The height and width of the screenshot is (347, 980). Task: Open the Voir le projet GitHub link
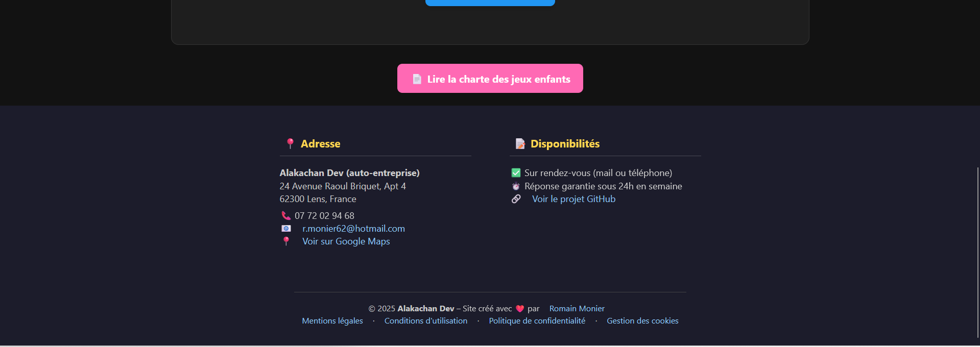tap(573, 199)
